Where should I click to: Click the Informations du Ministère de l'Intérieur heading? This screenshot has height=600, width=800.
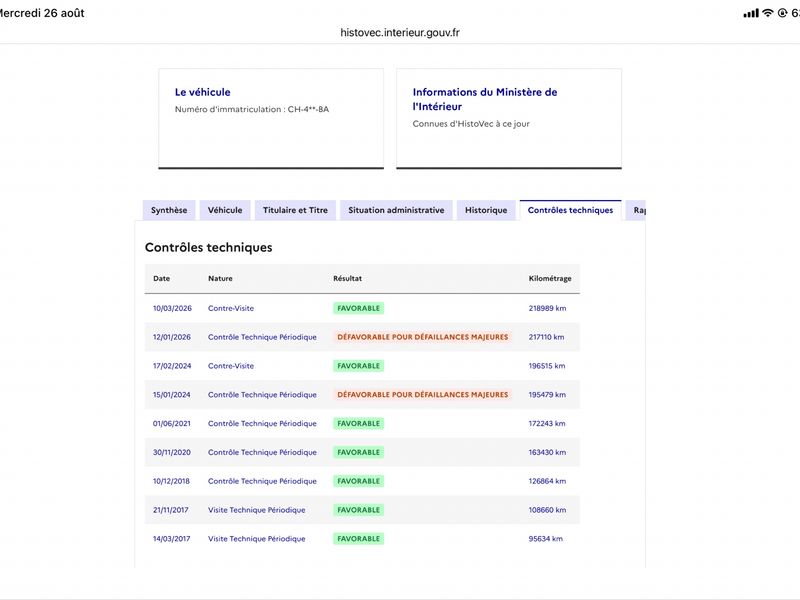485,99
